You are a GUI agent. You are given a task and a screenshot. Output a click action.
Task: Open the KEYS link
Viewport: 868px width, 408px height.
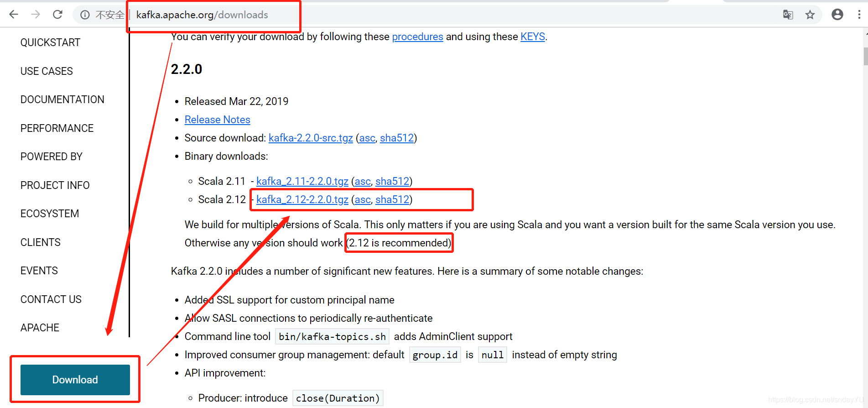click(533, 37)
